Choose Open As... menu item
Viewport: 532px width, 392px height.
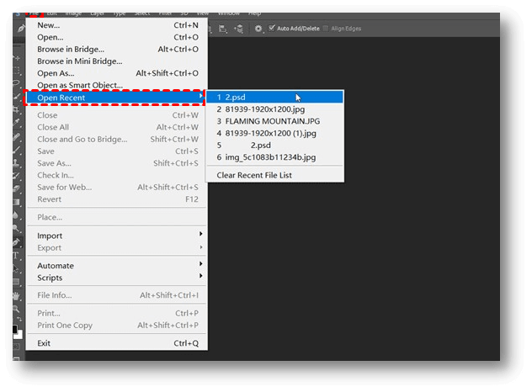[x=117, y=73]
